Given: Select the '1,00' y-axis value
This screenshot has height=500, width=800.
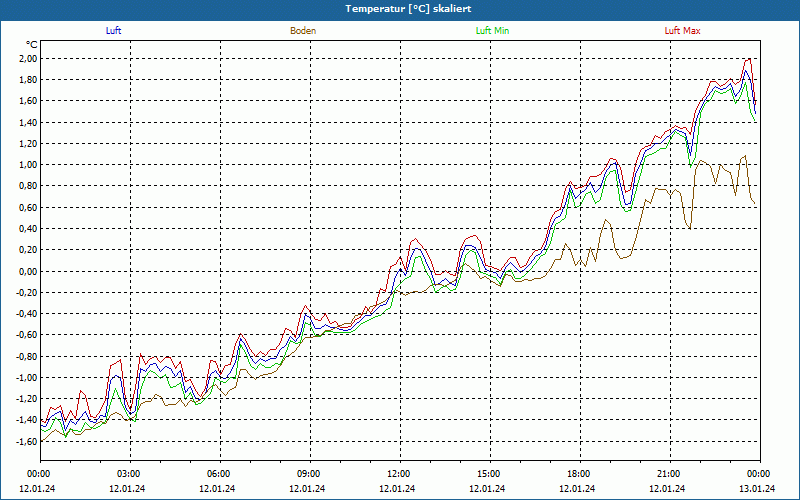Looking at the screenshot, I should point(28,165).
